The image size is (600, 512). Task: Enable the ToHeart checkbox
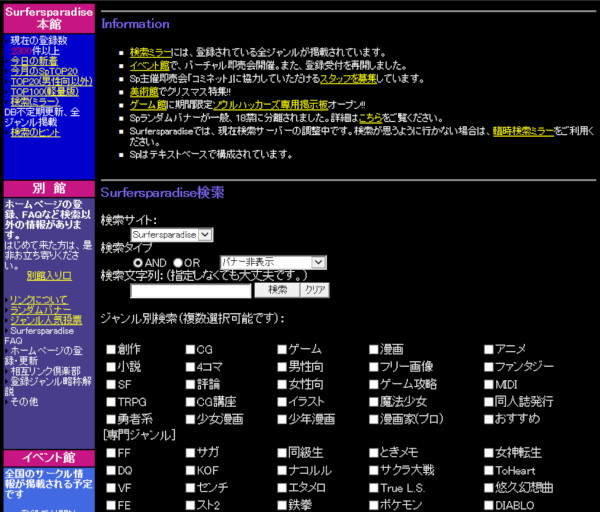[x=489, y=470]
